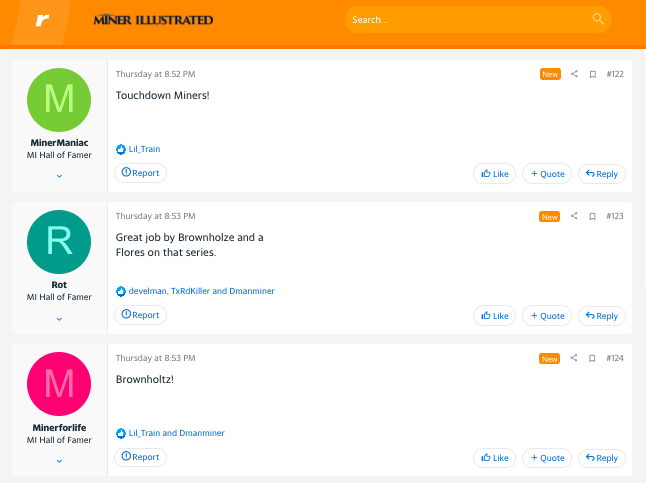This screenshot has height=483, width=646.
Task: Click 'Brownholtz!' message text
Action: click(x=145, y=379)
